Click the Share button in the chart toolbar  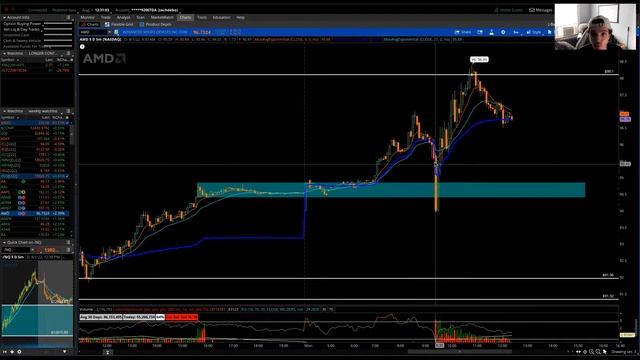tap(463, 32)
